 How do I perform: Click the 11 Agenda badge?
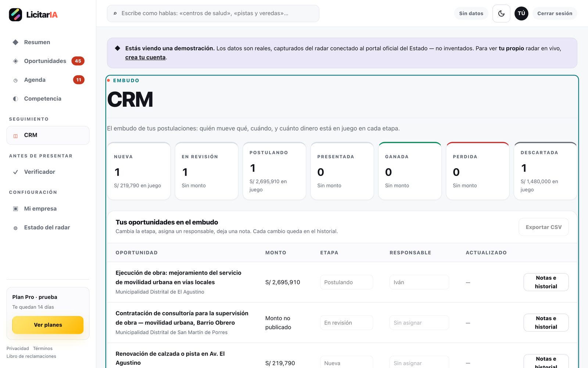click(x=79, y=80)
